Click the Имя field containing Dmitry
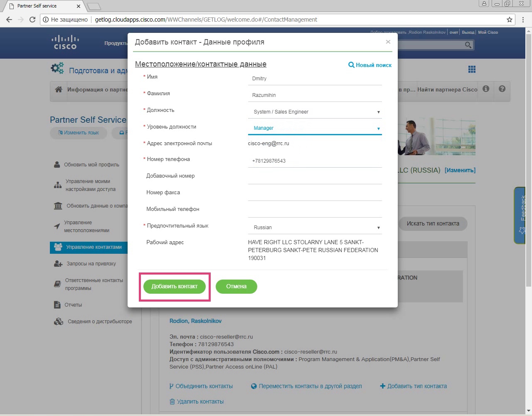This screenshot has width=532, height=416. click(315, 79)
